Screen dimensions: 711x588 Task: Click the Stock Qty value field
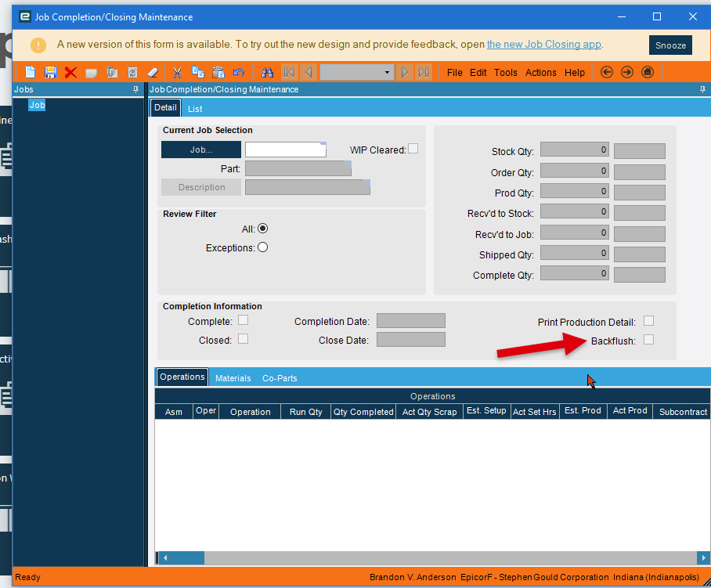575,150
